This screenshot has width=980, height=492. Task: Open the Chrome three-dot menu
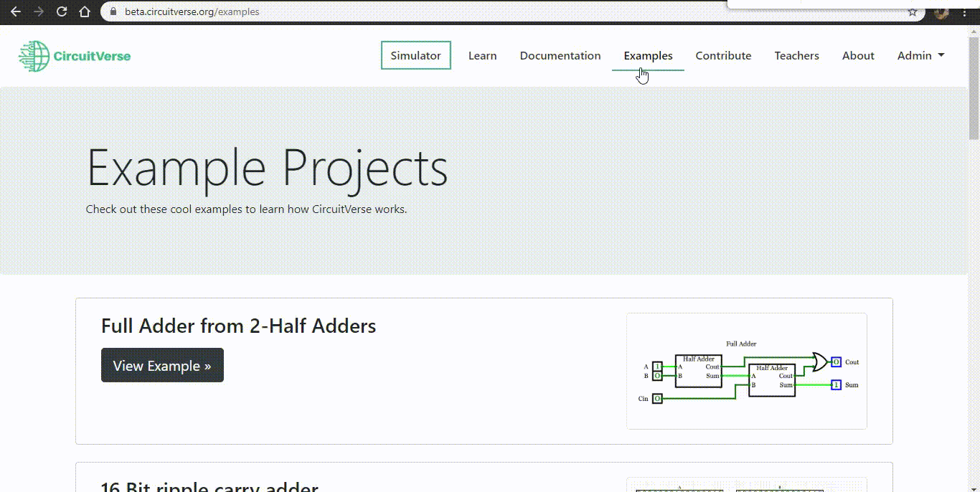point(964,11)
